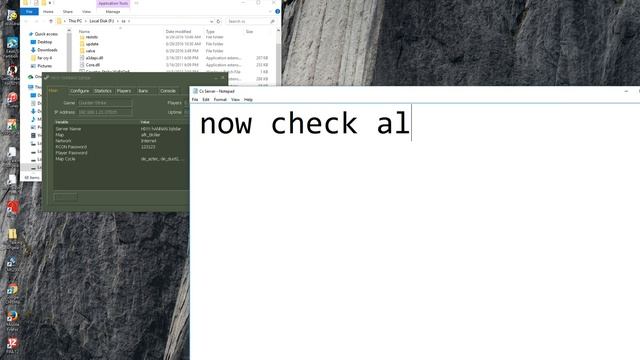Select the 'valve' folder in Explorer
The height and width of the screenshot is (360, 640).
(x=90, y=51)
